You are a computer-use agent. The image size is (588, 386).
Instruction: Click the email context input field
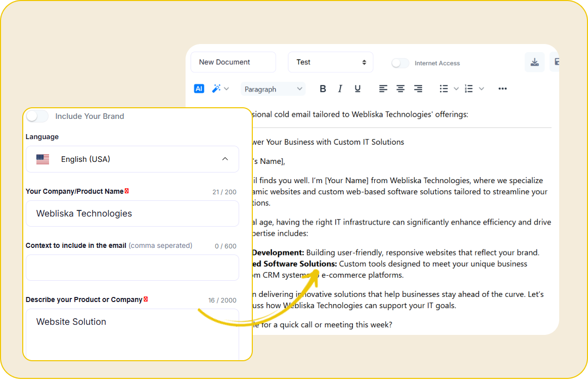coord(132,268)
